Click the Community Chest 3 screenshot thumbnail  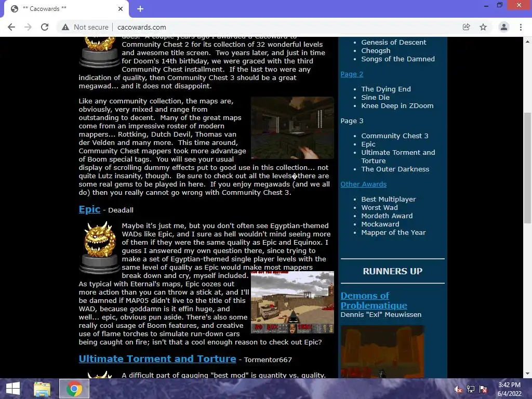tap(292, 128)
